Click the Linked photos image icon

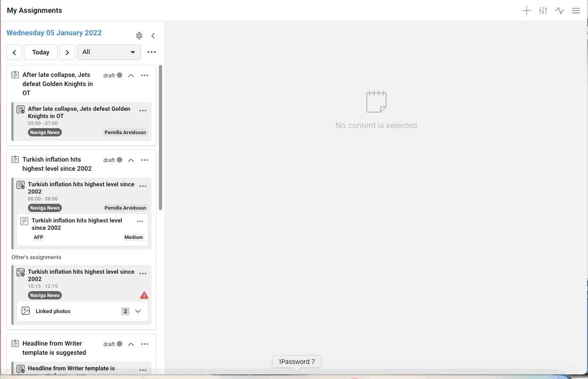click(x=26, y=311)
